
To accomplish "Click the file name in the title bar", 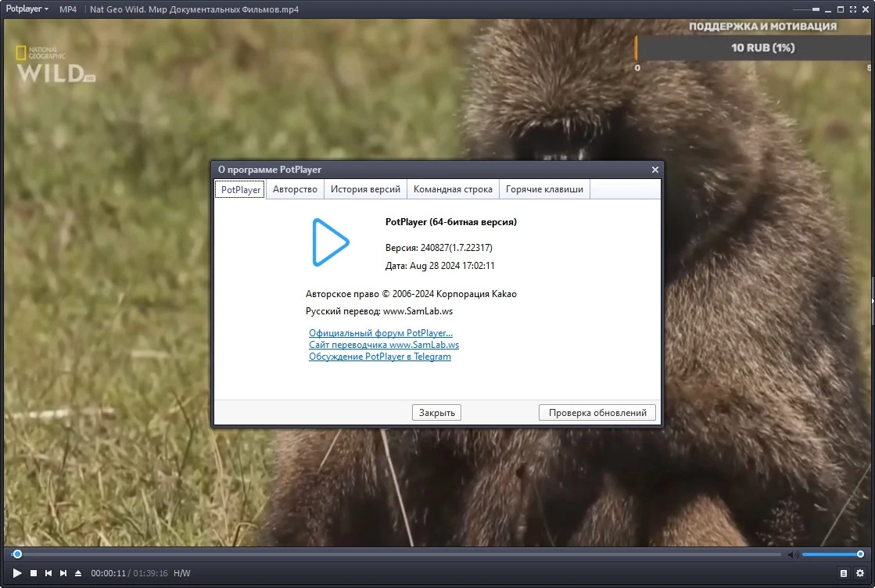I will click(194, 9).
